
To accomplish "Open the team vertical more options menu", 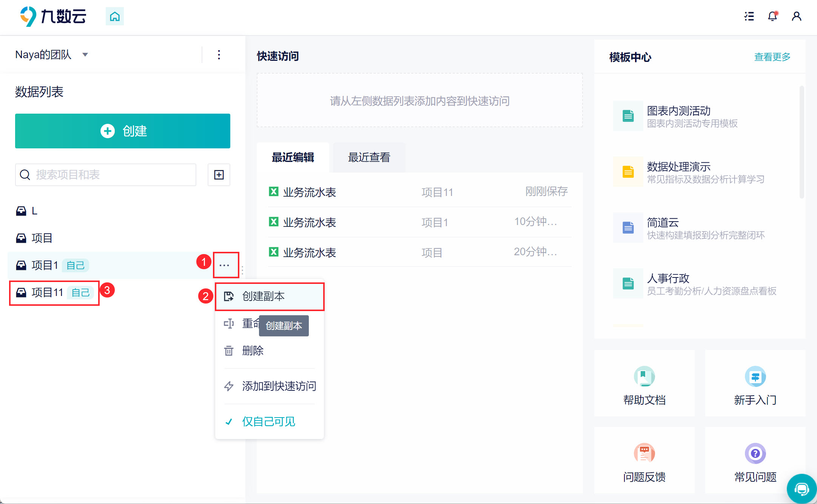I will pyautogui.click(x=219, y=55).
